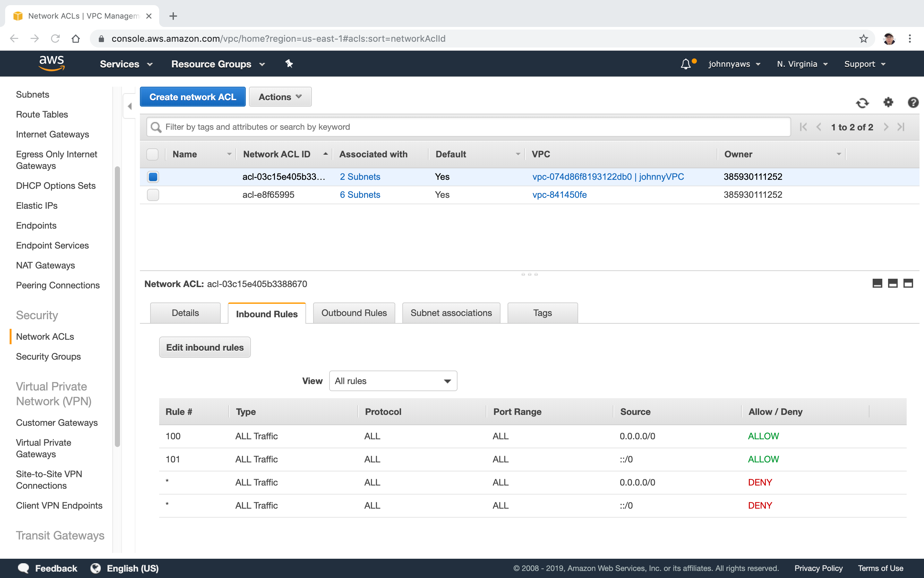Bookmark this page with star icon
Image resolution: width=924 pixels, height=578 pixels.
(x=864, y=39)
